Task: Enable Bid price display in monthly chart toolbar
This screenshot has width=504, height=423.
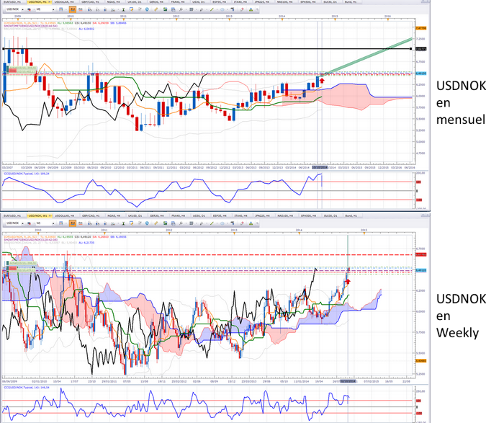Action: [x=73, y=9]
